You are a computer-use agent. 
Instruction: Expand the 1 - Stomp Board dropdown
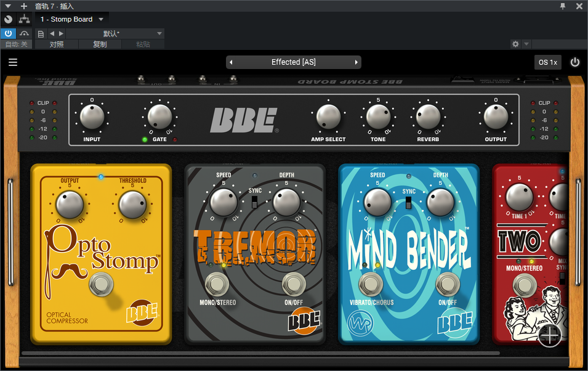click(x=101, y=20)
